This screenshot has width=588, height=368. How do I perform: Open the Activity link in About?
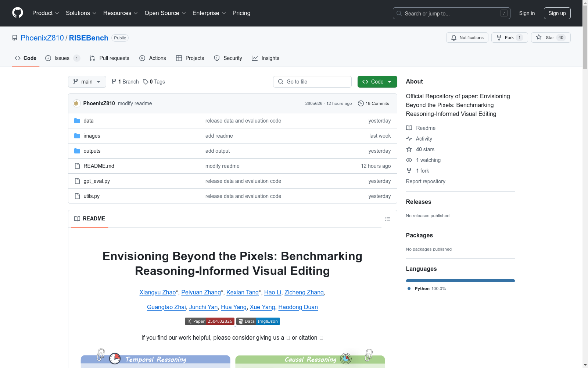click(419, 139)
